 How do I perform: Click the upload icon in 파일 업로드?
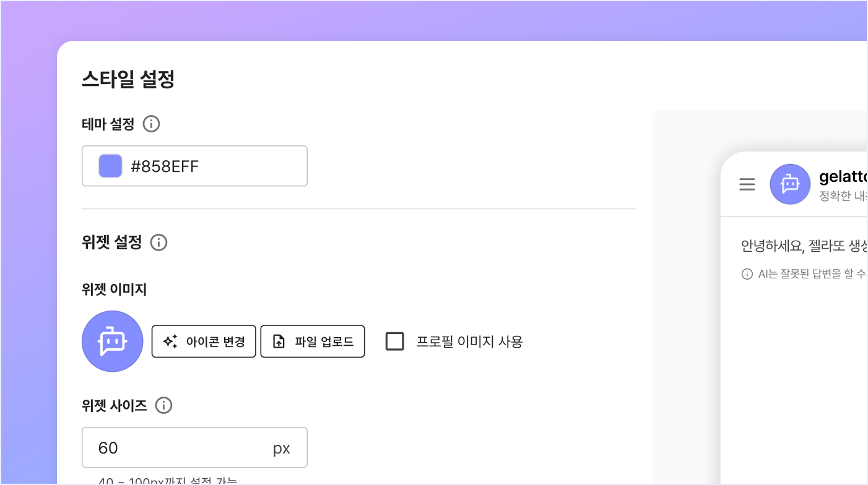coord(279,341)
